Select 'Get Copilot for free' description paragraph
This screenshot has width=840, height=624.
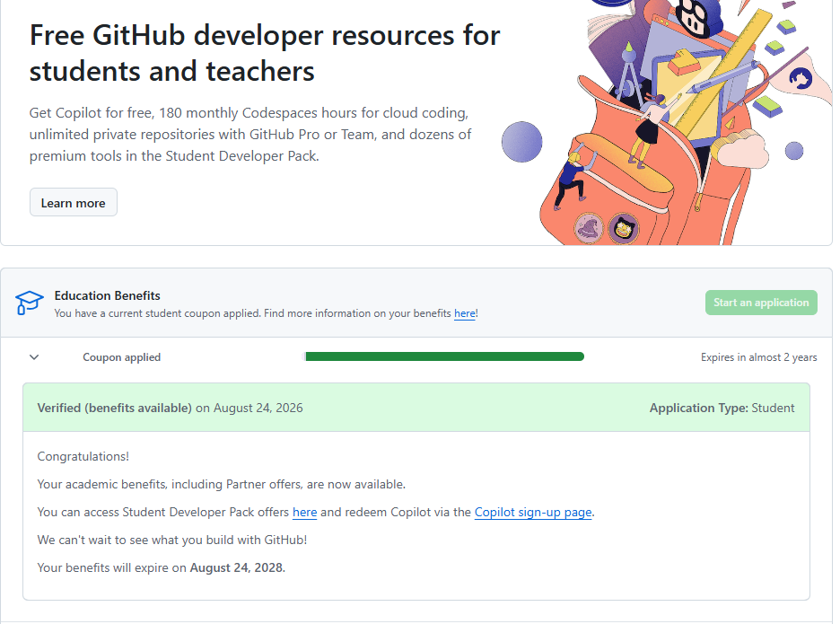coord(250,134)
